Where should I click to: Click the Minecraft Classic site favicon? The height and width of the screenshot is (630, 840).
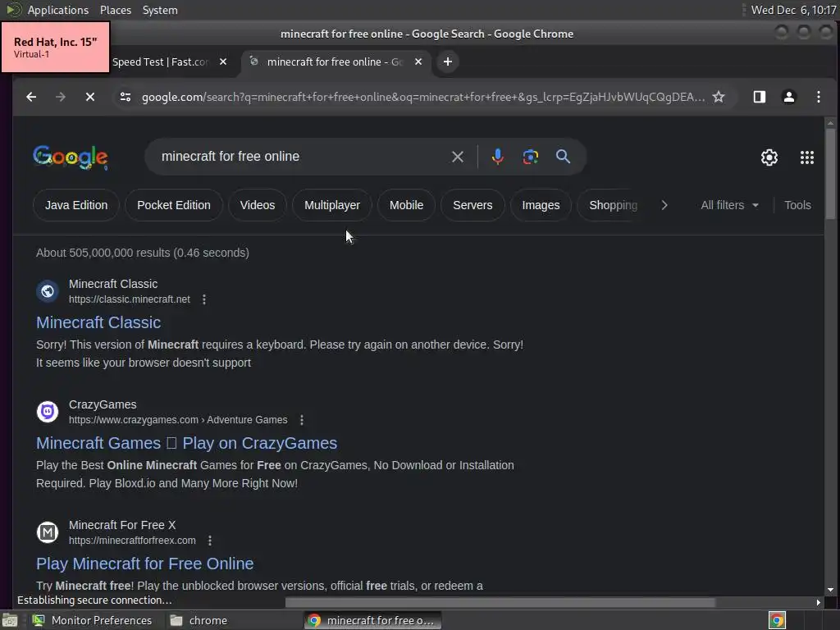coord(47,291)
